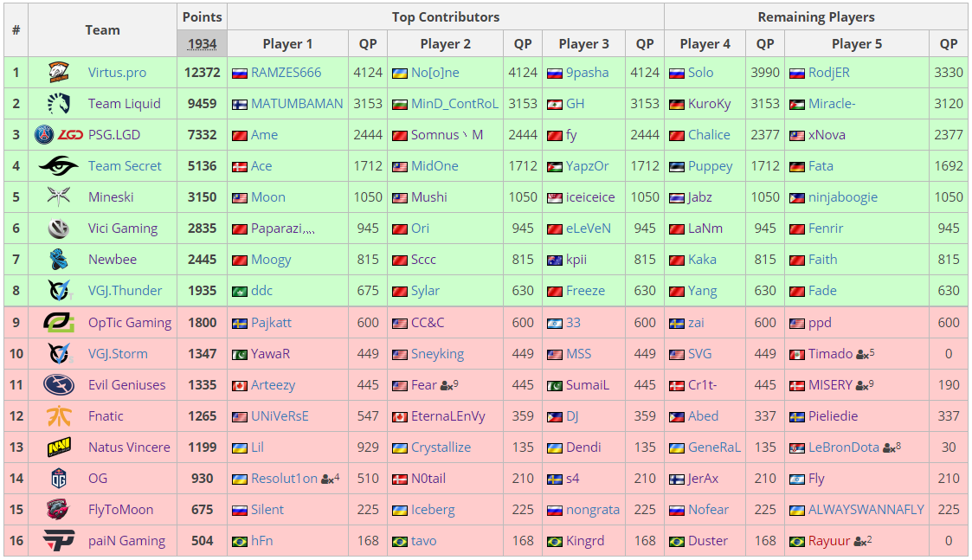The width and height of the screenshot is (972, 560).
Task: Select the player link Arteezy
Action: pyautogui.click(x=273, y=385)
